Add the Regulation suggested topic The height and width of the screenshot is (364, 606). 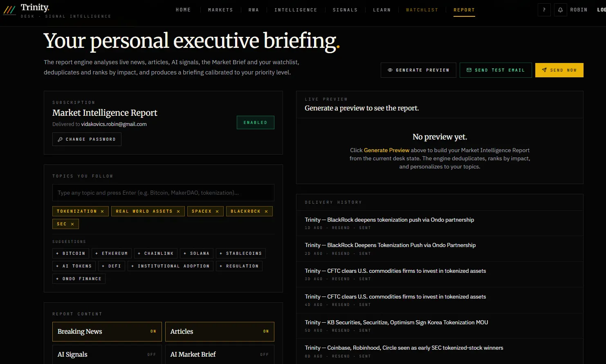coord(239,266)
